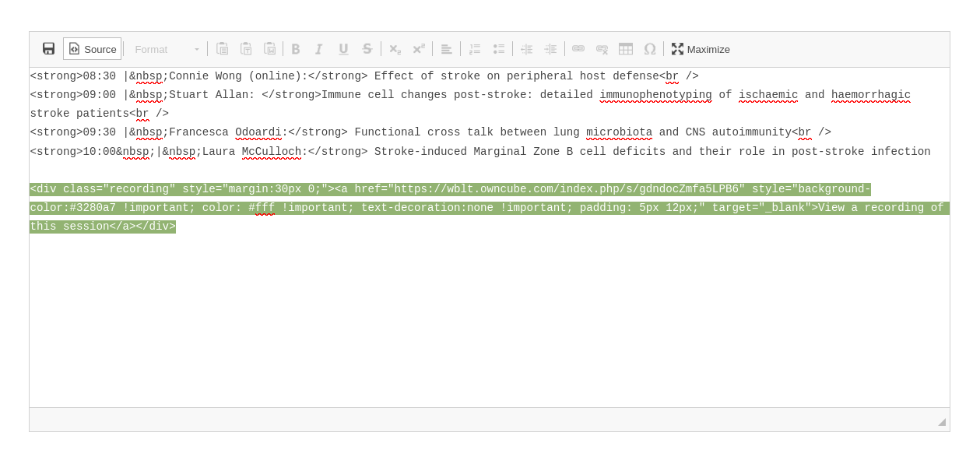This screenshot has height=464, width=980.
Task: Apply Subscript formatting
Action: [x=395, y=48]
